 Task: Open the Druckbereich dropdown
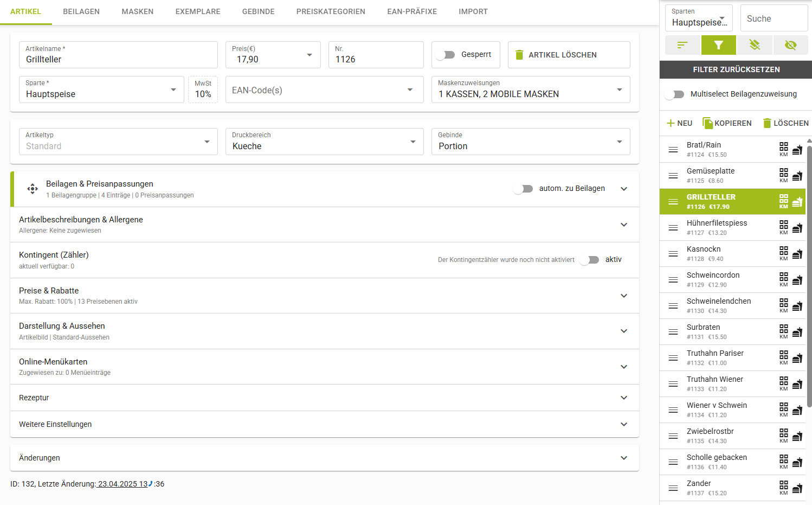click(324, 142)
